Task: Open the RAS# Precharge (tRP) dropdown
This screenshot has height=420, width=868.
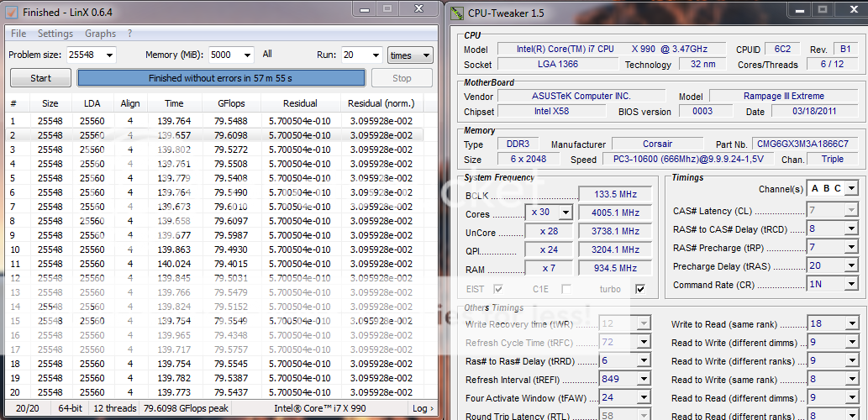Action: (x=851, y=247)
